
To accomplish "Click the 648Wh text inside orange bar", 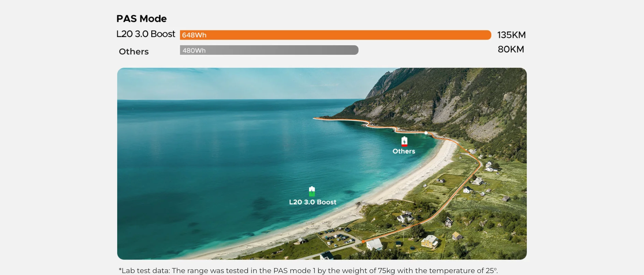I will [x=194, y=35].
